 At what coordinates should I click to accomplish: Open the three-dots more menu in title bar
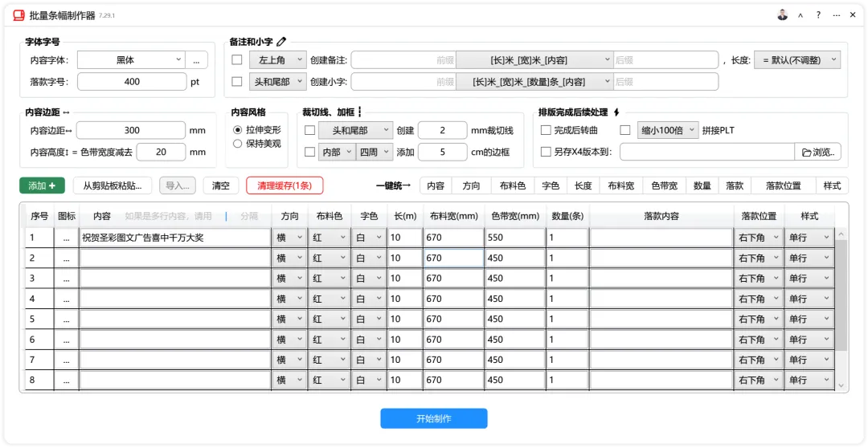836,15
